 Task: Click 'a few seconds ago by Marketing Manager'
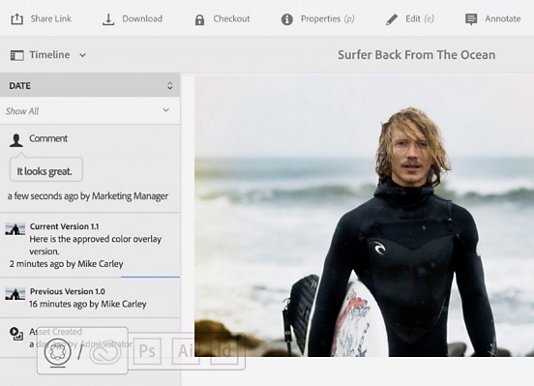(88, 196)
